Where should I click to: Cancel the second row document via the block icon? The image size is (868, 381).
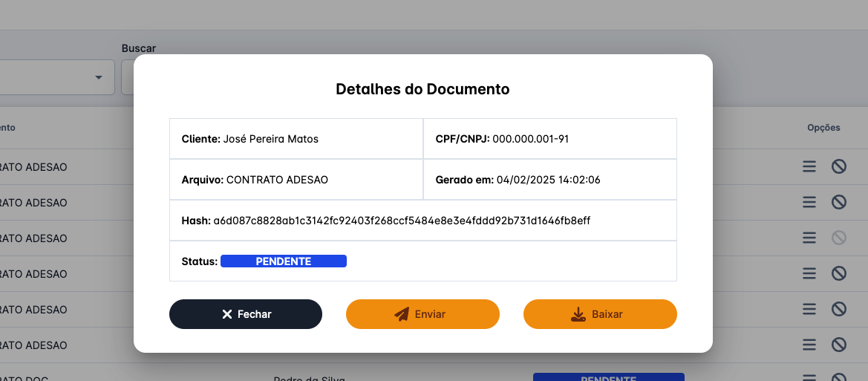pyautogui.click(x=839, y=203)
